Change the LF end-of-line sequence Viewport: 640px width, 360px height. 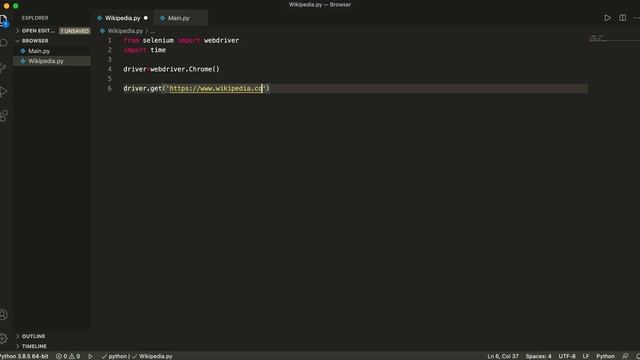586,356
